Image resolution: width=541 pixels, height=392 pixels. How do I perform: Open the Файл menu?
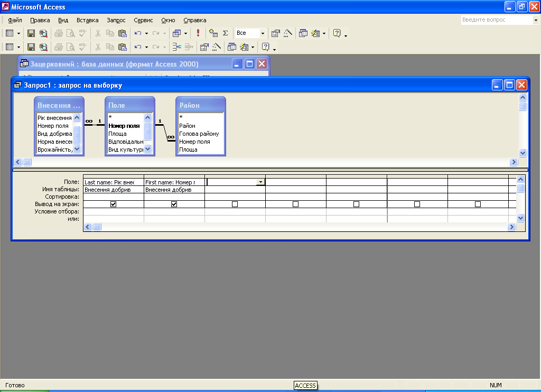(x=15, y=20)
